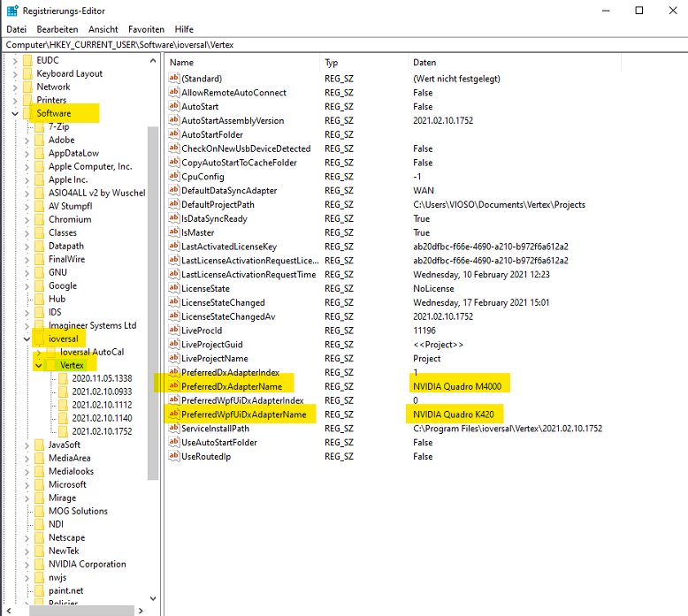
Task: Click folder icon of Google key
Action: pyautogui.click(x=40, y=285)
